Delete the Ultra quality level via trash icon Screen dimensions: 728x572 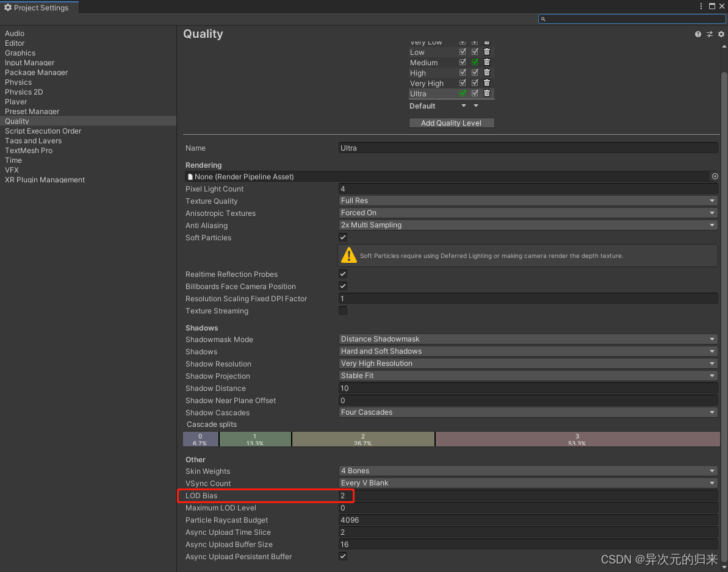coord(486,93)
